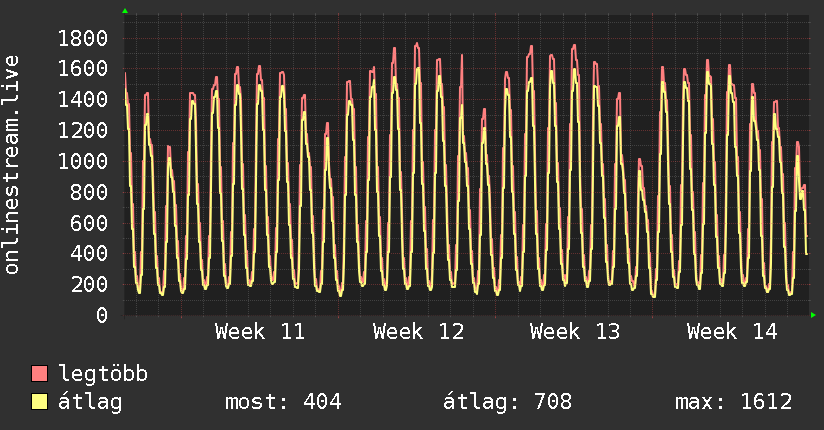Click the green arrow atop the y-axis
Viewport: 824px width, 430px height.
pyautogui.click(x=124, y=11)
